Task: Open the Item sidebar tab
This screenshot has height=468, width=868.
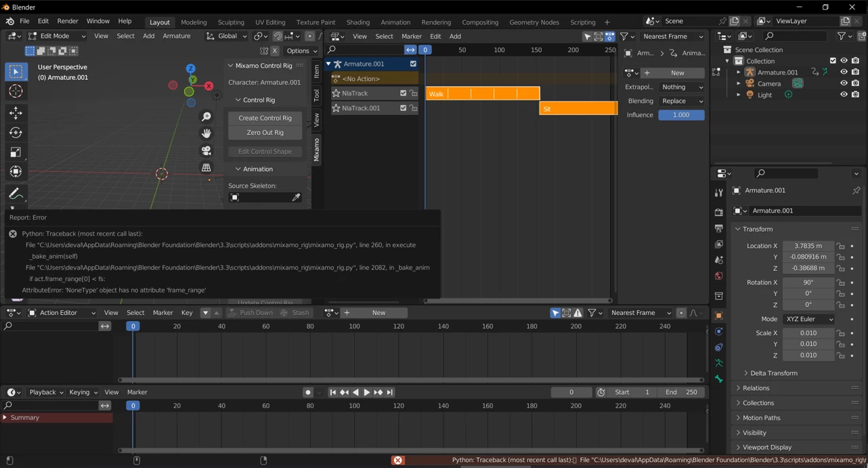Action: coord(316,72)
